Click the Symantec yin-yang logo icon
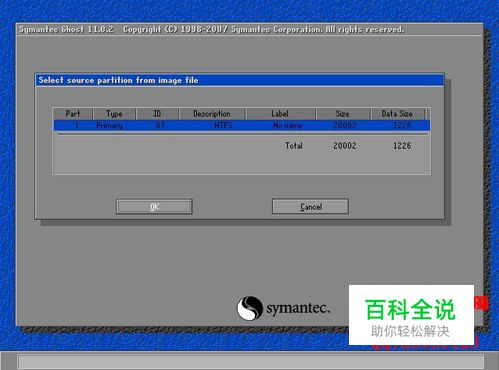Screen dimensions: 499x370 [x=250, y=308]
